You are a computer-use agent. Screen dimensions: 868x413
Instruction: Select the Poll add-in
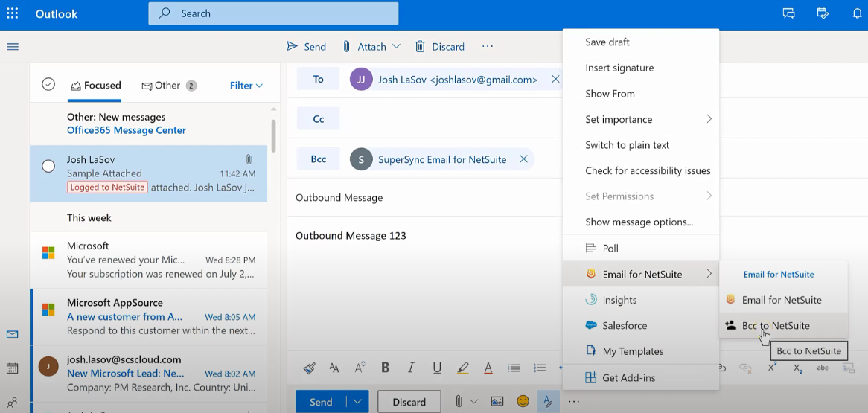point(640,248)
